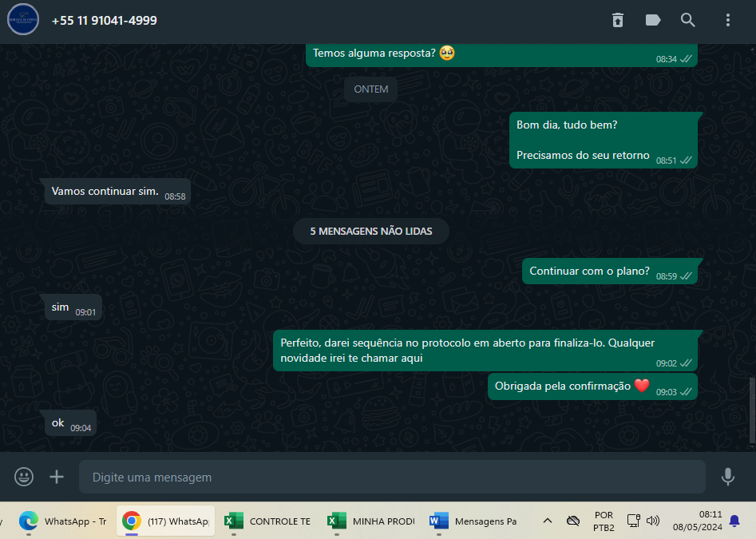Viewport: 756px width, 539px height.
Task: Open the emoji picker
Action: click(24, 477)
